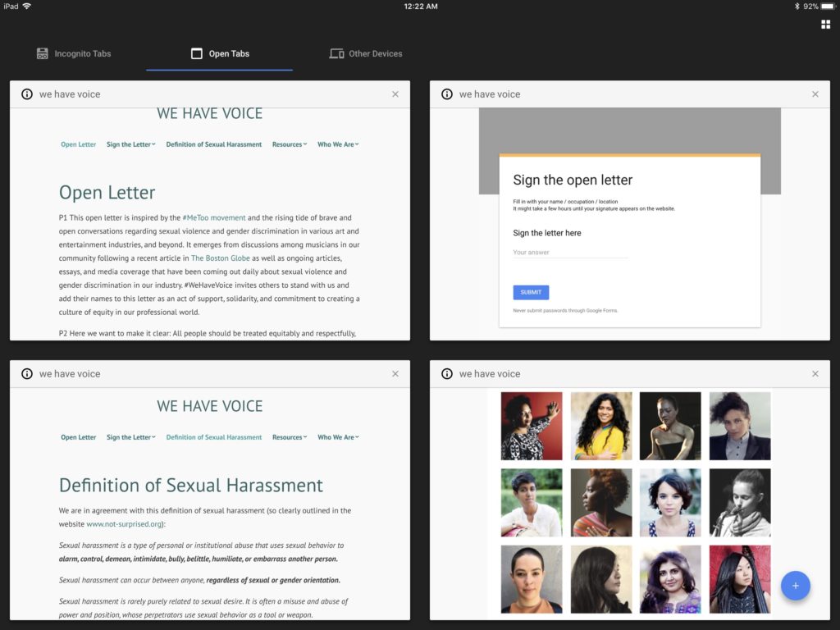Image resolution: width=840 pixels, height=630 pixels.
Task: Click the battery indicator in status bar
Action: [x=829, y=7]
